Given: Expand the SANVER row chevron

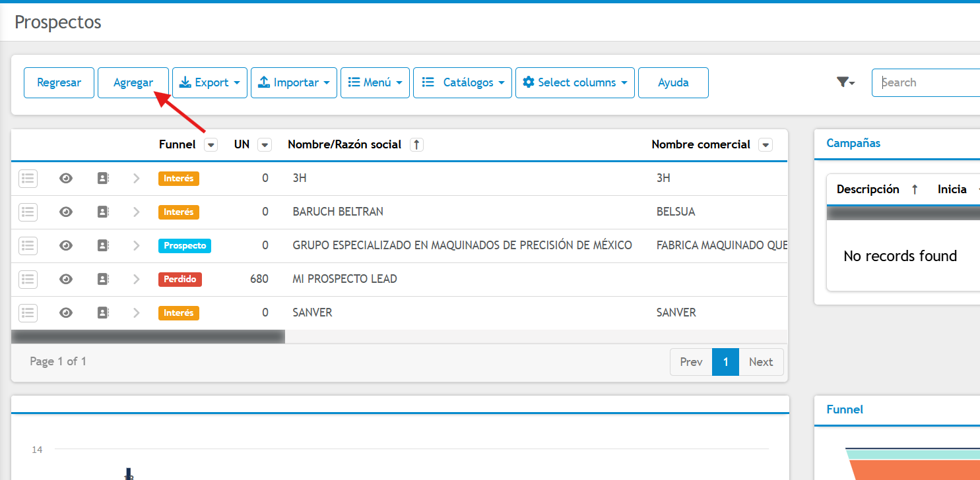Looking at the screenshot, I should (137, 313).
